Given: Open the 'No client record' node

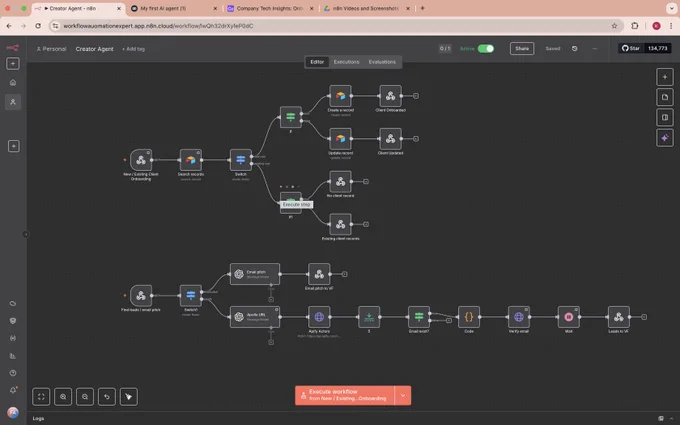Looking at the screenshot, I should [340, 181].
